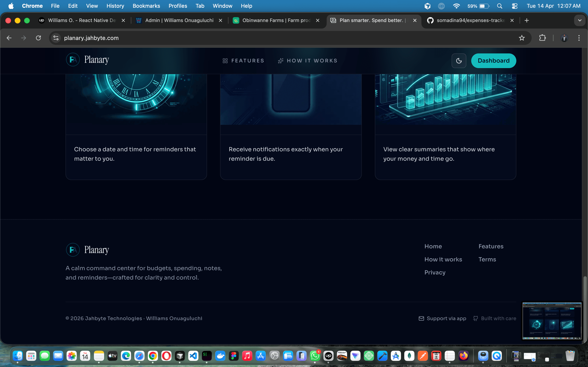Open the browser extensions puzzle icon
The height and width of the screenshot is (367, 588).
pos(542,38)
